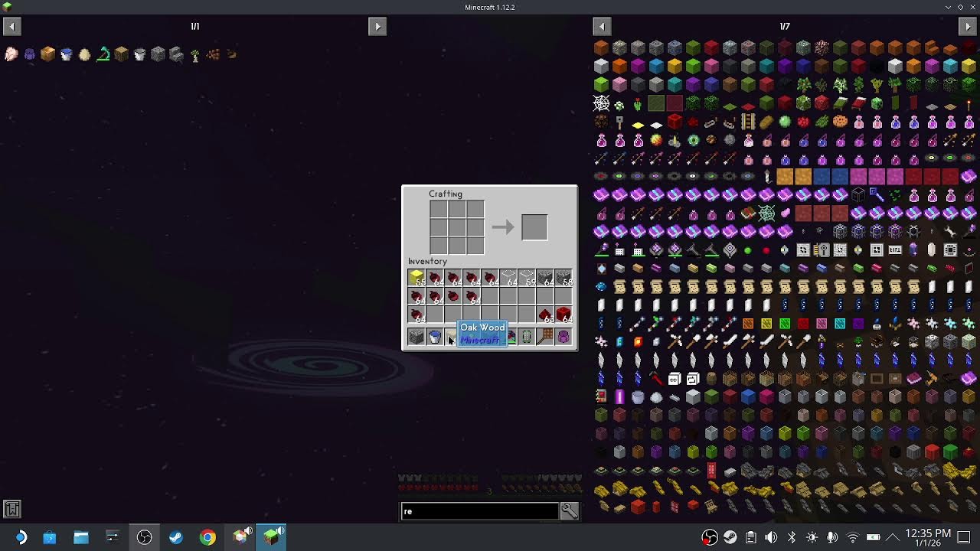Click the "1/1" bookmark page indicator
Image resolution: width=980 pixels, height=551 pixels.
(195, 27)
